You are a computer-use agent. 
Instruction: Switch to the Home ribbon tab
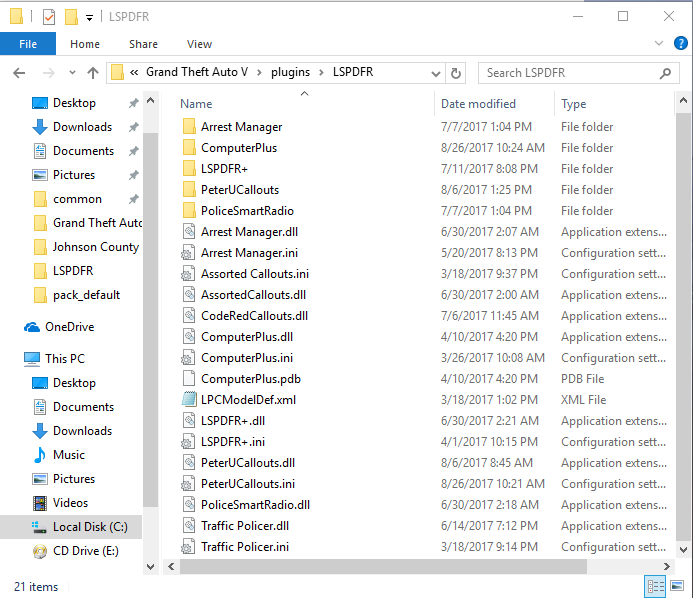[85, 44]
